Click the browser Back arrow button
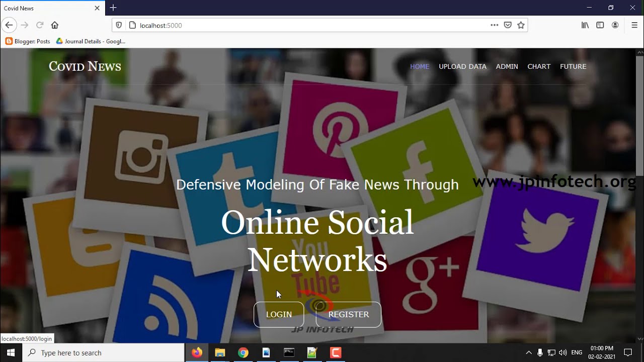Image resolution: width=644 pixels, height=362 pixels. (x=9, y=25)
